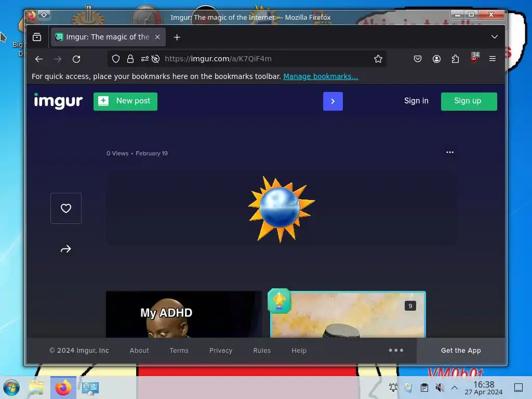Open the Save to Pocket icon

tap(418, 59)
